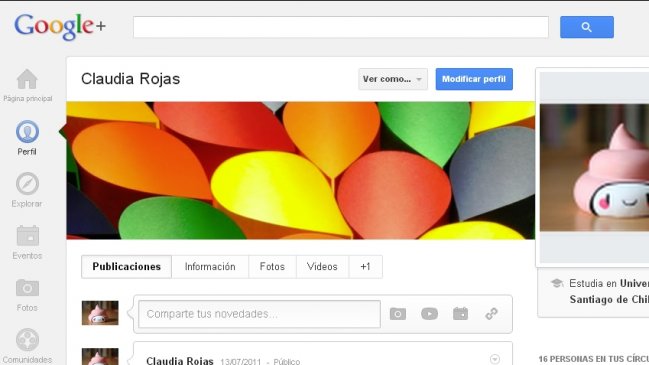
Task: Open the Fotos profile tab
Action: coord(272,267)
